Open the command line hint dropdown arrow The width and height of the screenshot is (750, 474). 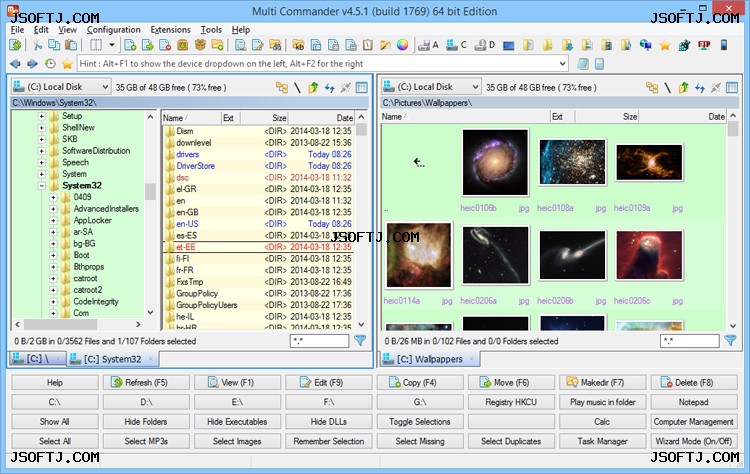[562, 64]
